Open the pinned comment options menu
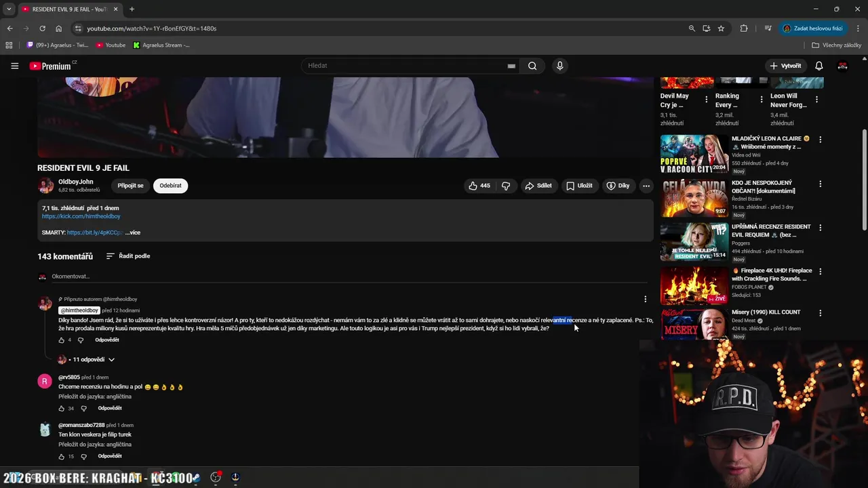Screen dimensions: 868x488 pos(645,299)
